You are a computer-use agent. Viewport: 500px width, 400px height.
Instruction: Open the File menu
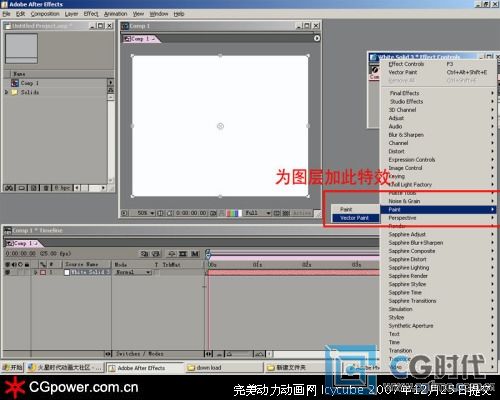tap(6, 14)
